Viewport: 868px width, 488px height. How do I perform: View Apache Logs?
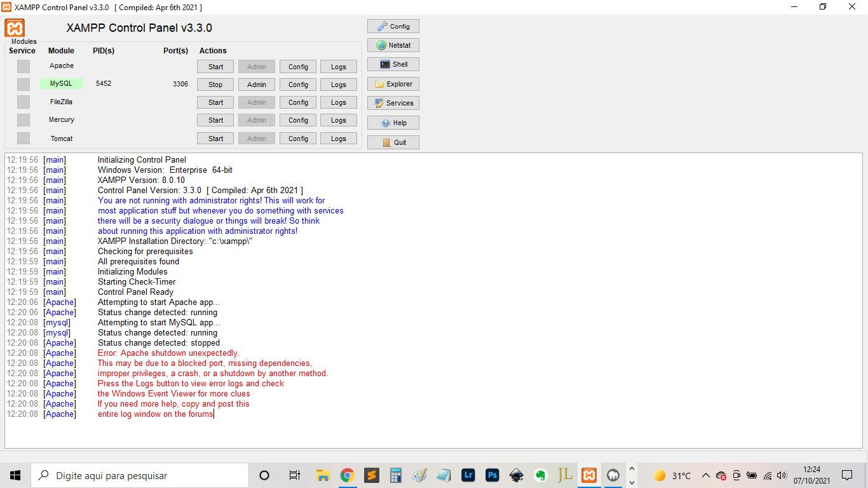point(339,67)
